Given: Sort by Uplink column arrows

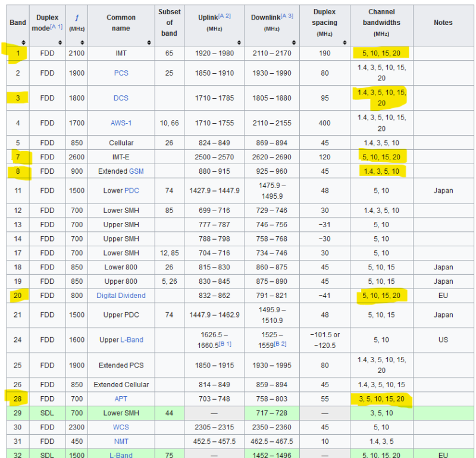Looking at the screenshot, I should coord(239,42).
